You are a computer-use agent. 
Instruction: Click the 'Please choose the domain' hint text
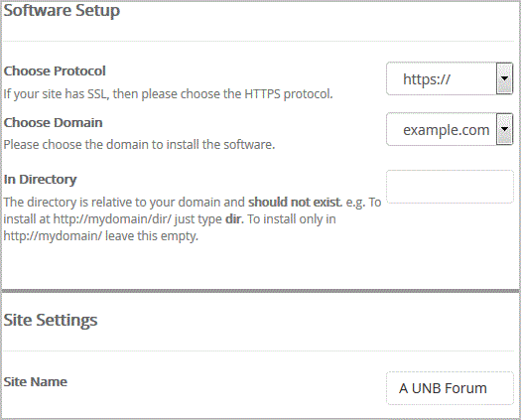tap(139, 145)
